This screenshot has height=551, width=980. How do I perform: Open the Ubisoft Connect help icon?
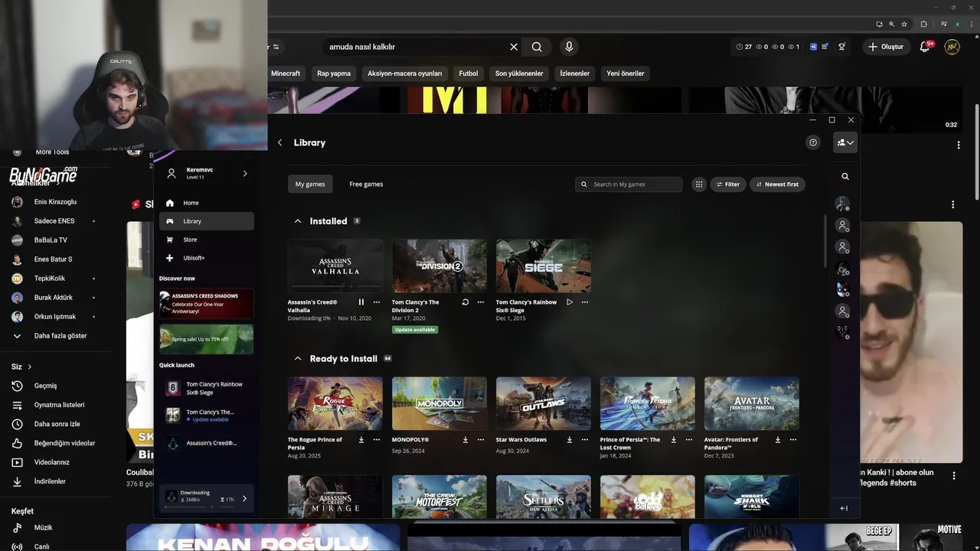[813, 142]
